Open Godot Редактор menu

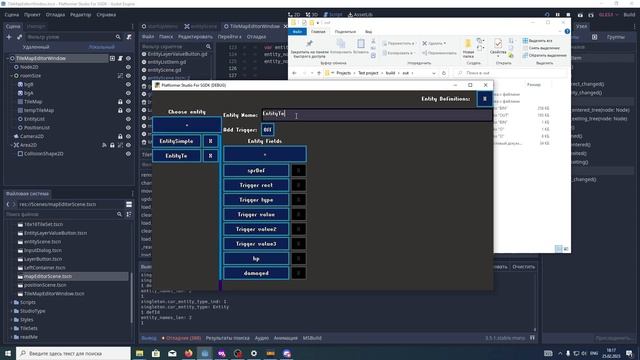pyautogui.click(x=81, y=15)
